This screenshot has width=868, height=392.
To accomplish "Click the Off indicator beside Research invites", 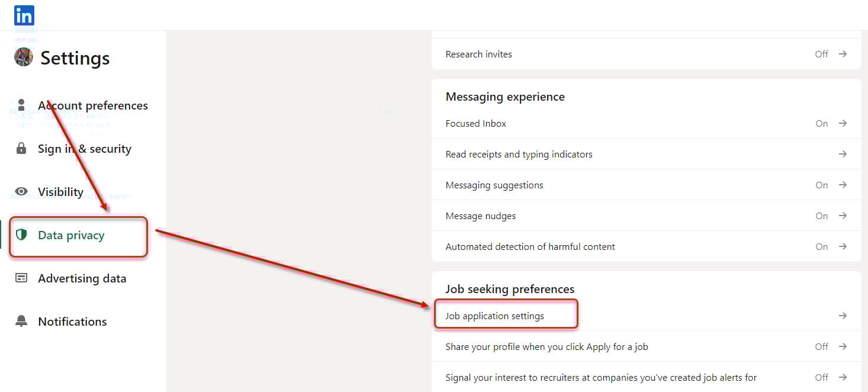I will pos(822,54).
